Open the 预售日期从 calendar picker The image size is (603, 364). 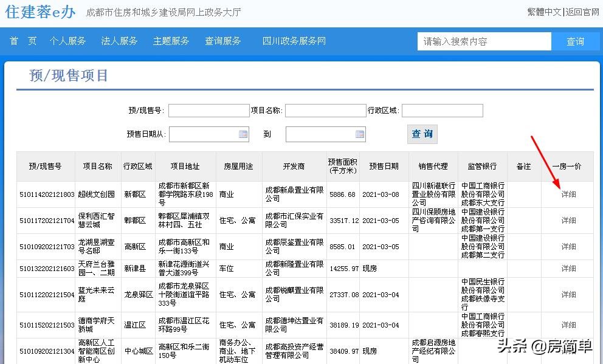244,134
